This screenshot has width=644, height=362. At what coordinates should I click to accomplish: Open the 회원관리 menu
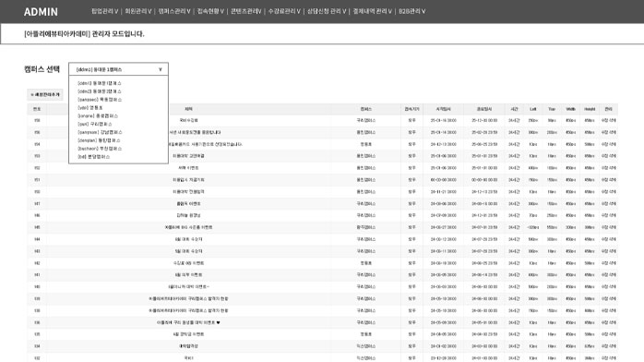pos(138,11)
